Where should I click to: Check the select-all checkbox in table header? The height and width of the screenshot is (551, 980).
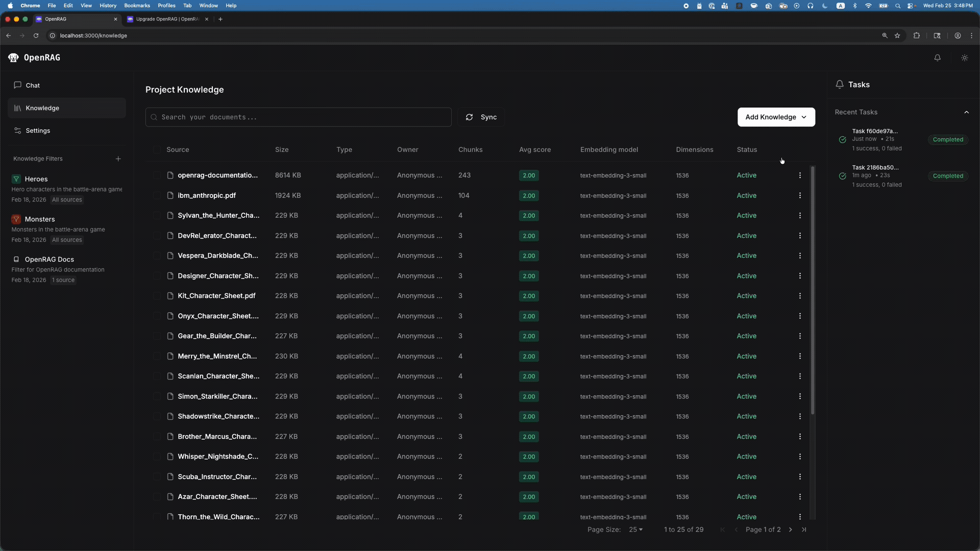pyautogui.click(x=157, y=149)
